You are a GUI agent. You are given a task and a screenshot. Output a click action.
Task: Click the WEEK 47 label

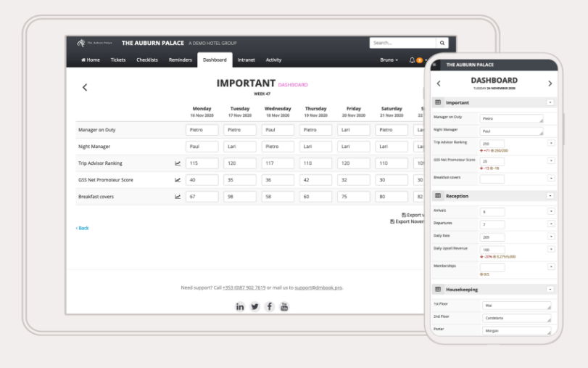[x=262, y=94]
